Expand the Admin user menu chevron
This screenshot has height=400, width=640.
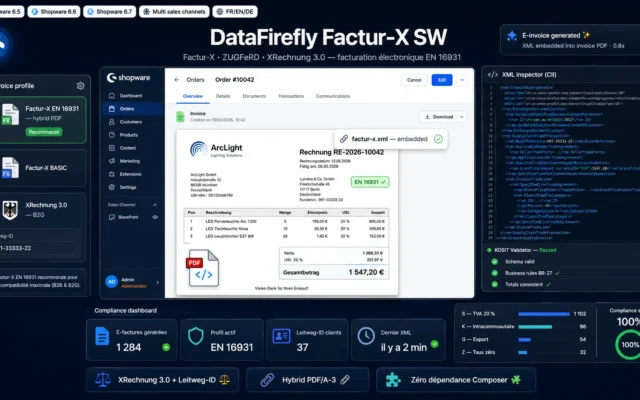(158, 282)
